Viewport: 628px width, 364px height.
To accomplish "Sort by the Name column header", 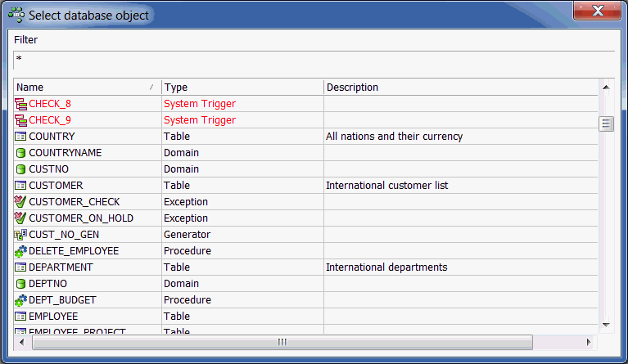I will tap(88, 88).
